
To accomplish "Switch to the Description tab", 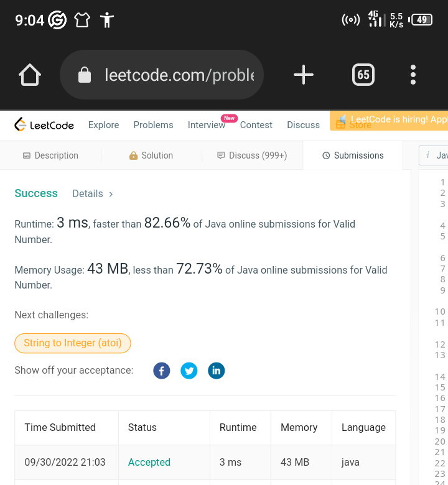I will (x=50, y=155).
